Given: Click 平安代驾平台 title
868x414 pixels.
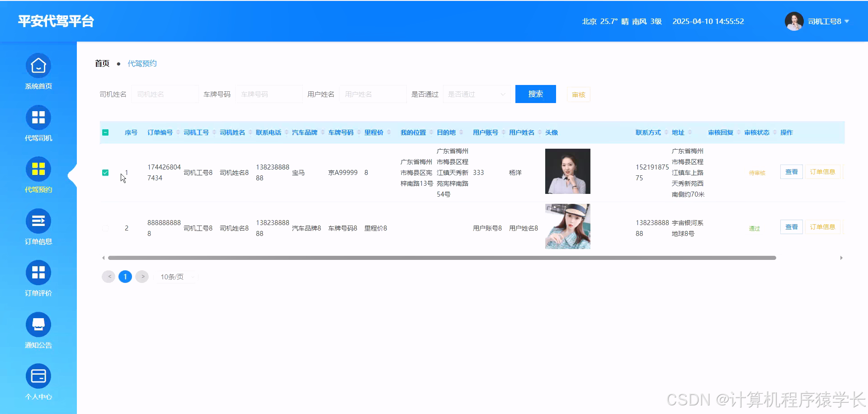Looking at the screenshot, I should pos(56,21).
